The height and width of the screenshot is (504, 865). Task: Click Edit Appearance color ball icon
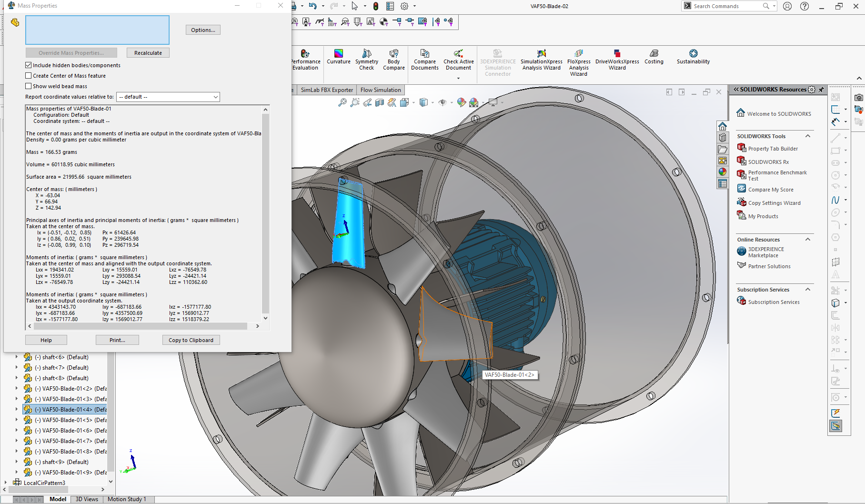pos(461,102)
